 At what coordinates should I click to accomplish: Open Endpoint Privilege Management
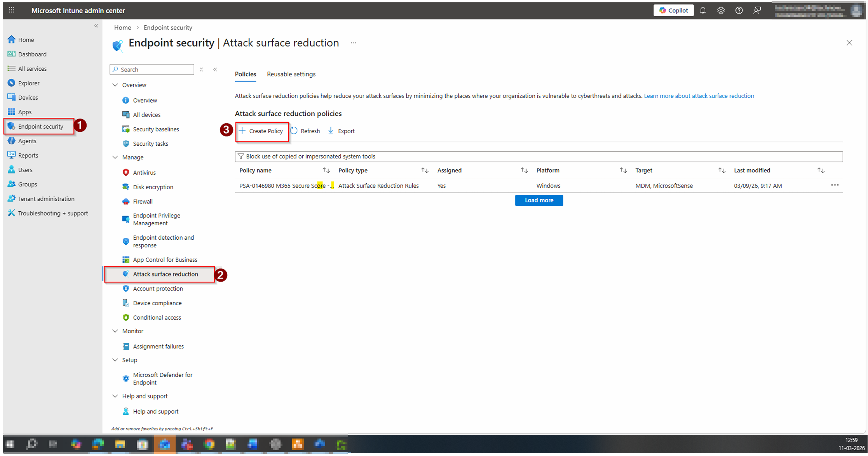(152, 219)
